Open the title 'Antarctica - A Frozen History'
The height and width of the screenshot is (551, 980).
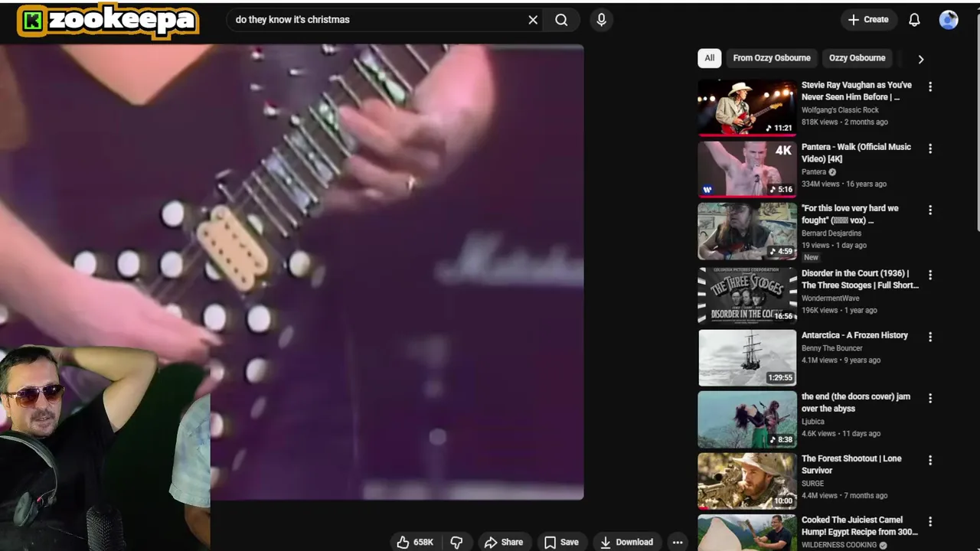pyautogui.click(x=854, y=335)
